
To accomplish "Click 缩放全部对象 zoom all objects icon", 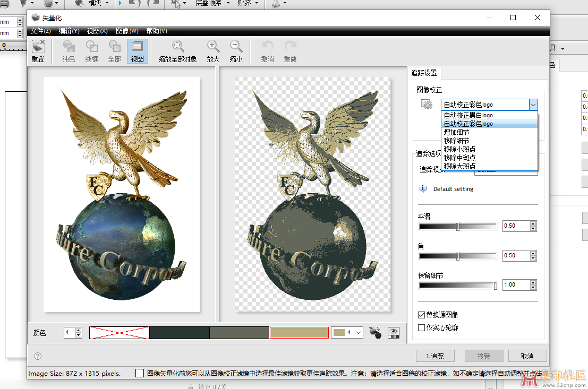I will point(177,48).
